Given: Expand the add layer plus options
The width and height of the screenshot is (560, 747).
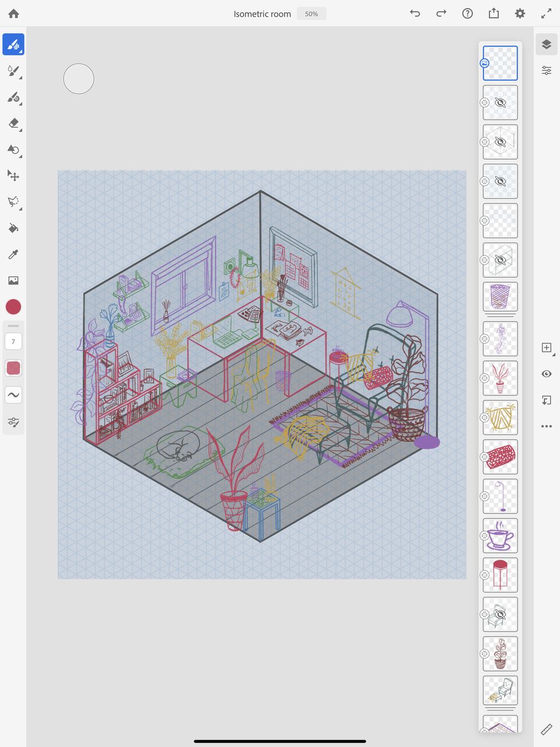Looking at the screenshot, I should click(x=547, y=348).
